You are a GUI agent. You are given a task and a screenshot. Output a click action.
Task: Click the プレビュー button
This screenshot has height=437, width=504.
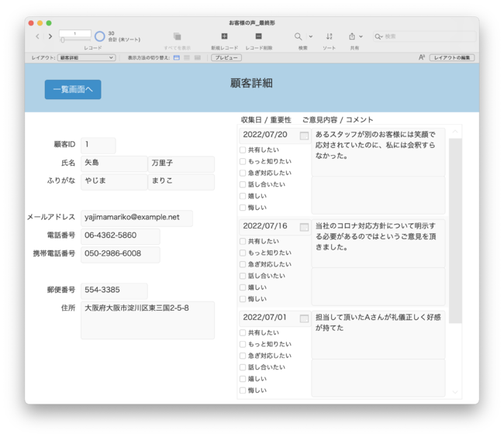[226, 57]
